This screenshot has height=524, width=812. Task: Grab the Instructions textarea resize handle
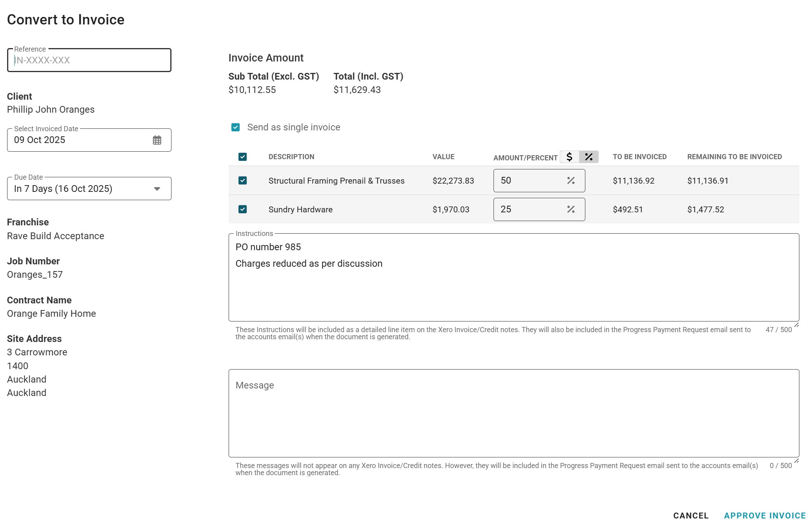click(796, 325)
